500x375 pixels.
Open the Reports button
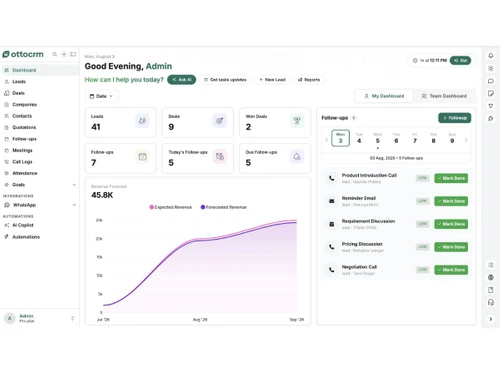309,80
